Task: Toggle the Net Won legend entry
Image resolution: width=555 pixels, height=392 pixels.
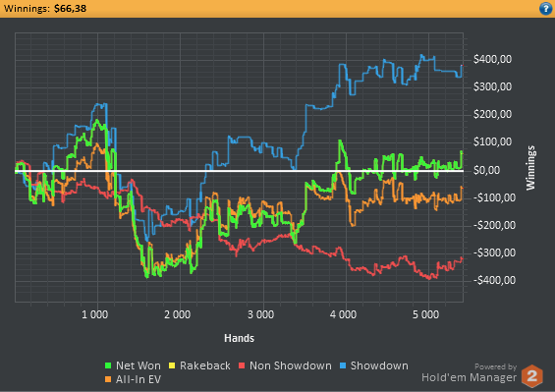Action: point(133,365)
